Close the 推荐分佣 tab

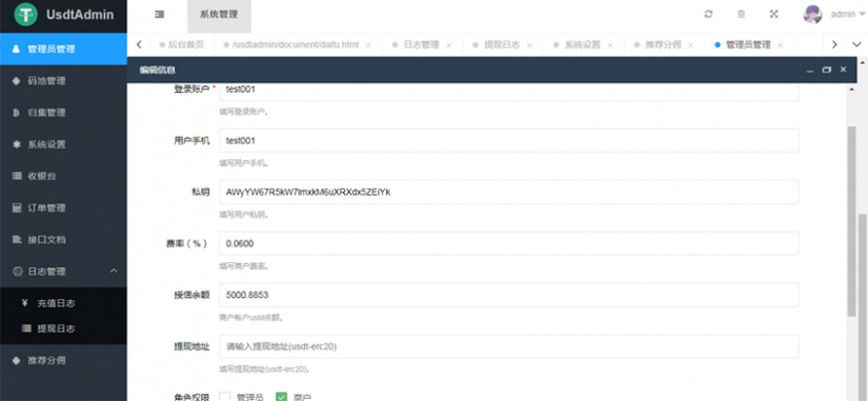click(691, 45)
